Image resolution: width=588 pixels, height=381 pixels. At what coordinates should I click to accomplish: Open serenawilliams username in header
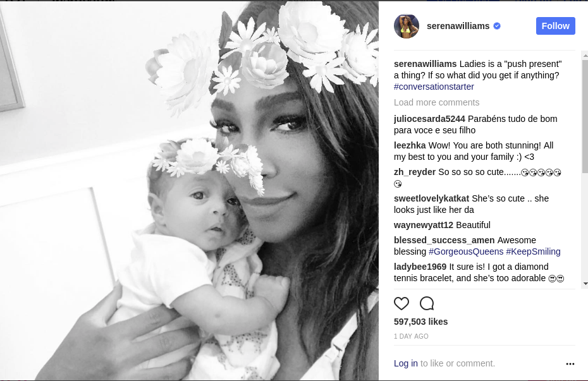click(458, 26)
